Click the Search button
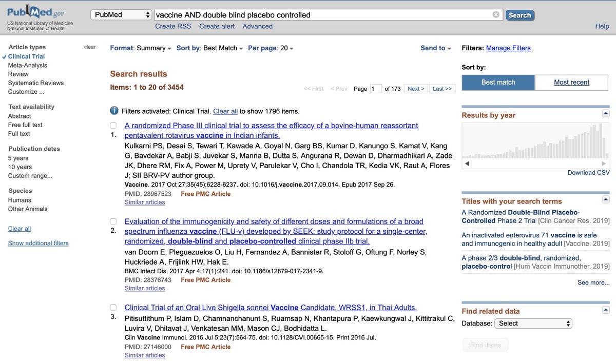The image size is (616, 364). coord(519,15)
